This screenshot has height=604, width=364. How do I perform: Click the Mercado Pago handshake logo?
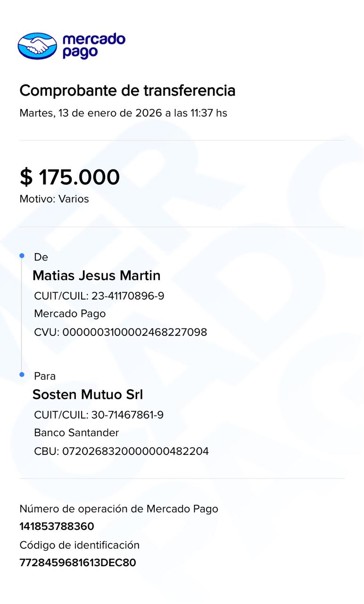tap(37, 46)
